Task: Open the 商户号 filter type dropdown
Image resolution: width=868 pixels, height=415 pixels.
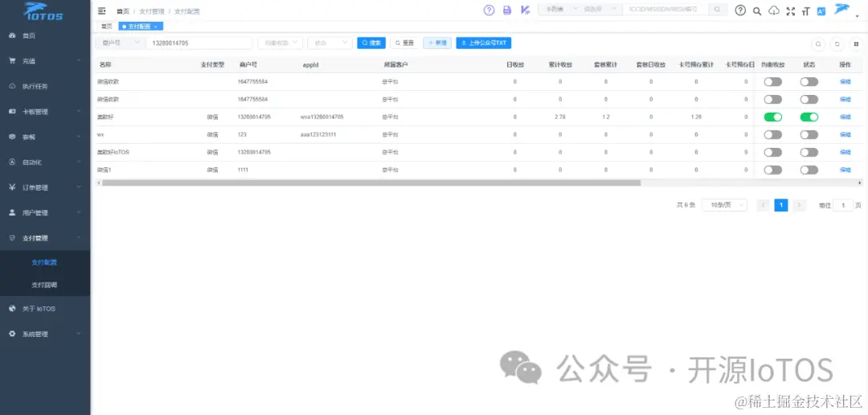Action: 120,43
